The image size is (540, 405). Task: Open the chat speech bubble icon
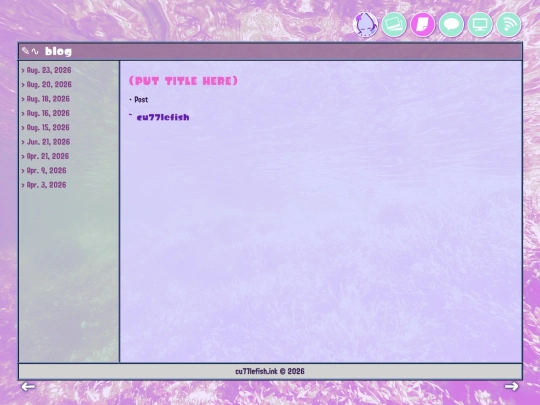451,24
